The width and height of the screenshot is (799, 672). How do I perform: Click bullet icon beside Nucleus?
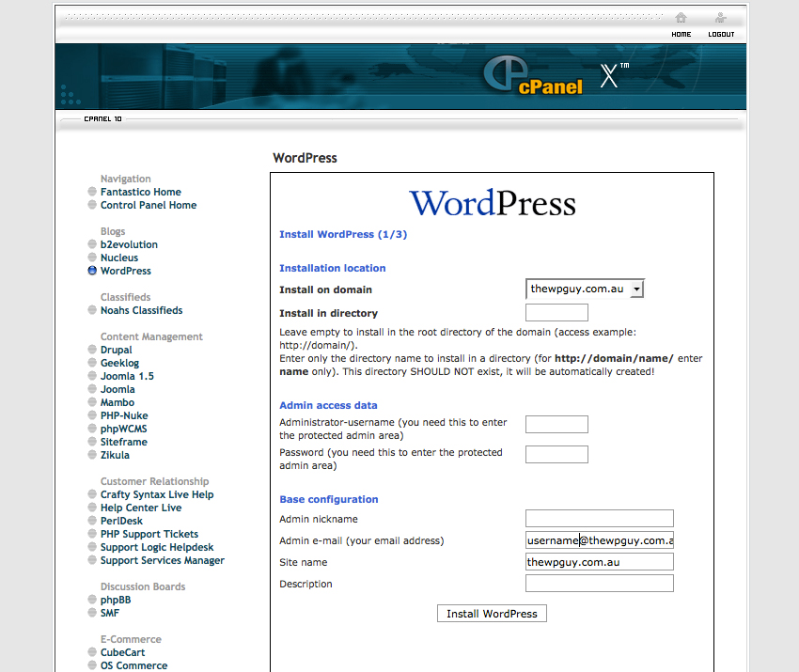click(x=92, y=258)
